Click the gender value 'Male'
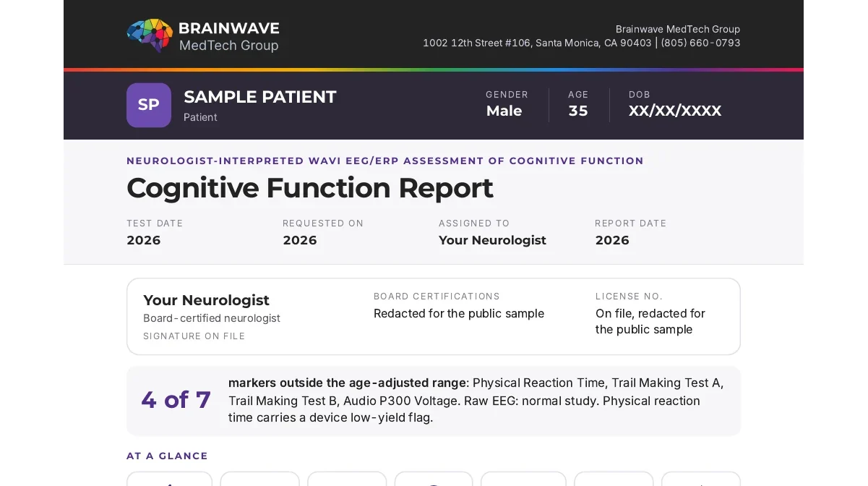868x486 pixels. (504, 111)
